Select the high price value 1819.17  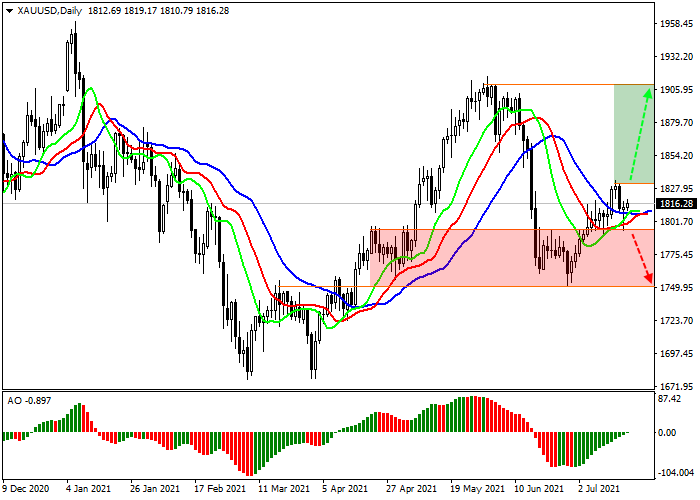click(140, 11)
